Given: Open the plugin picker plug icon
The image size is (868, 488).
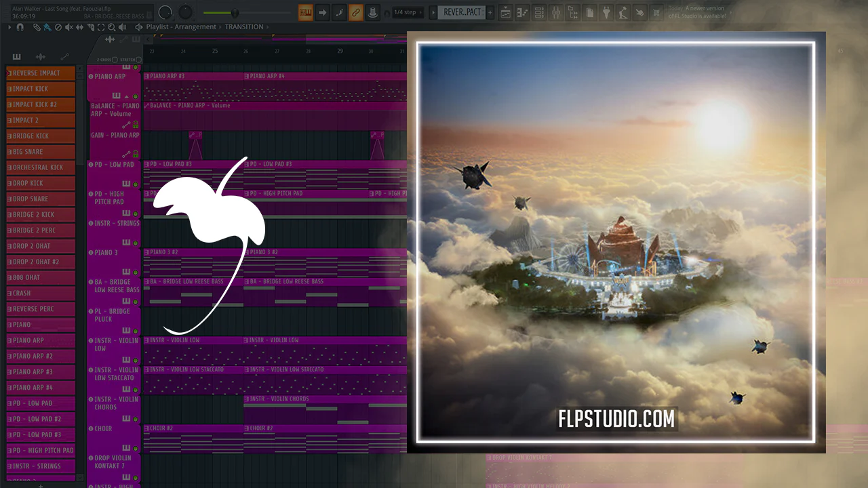Looking at the screenshot, I should [607, 12].
